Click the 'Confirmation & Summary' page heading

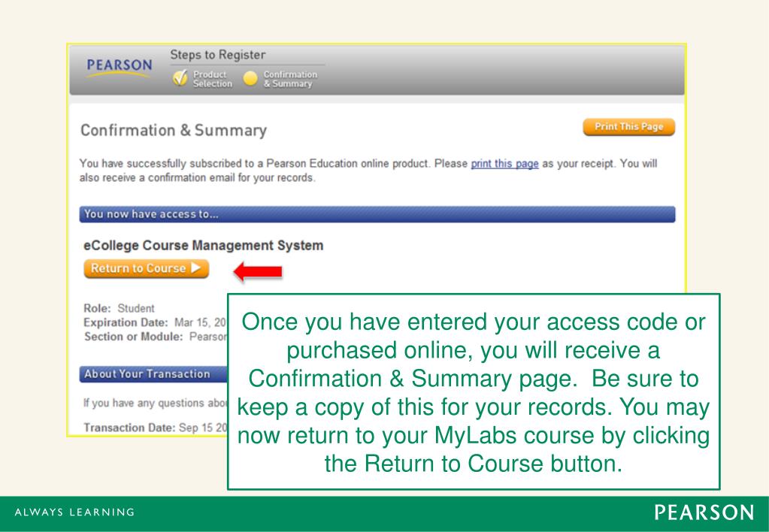point(174,131)
